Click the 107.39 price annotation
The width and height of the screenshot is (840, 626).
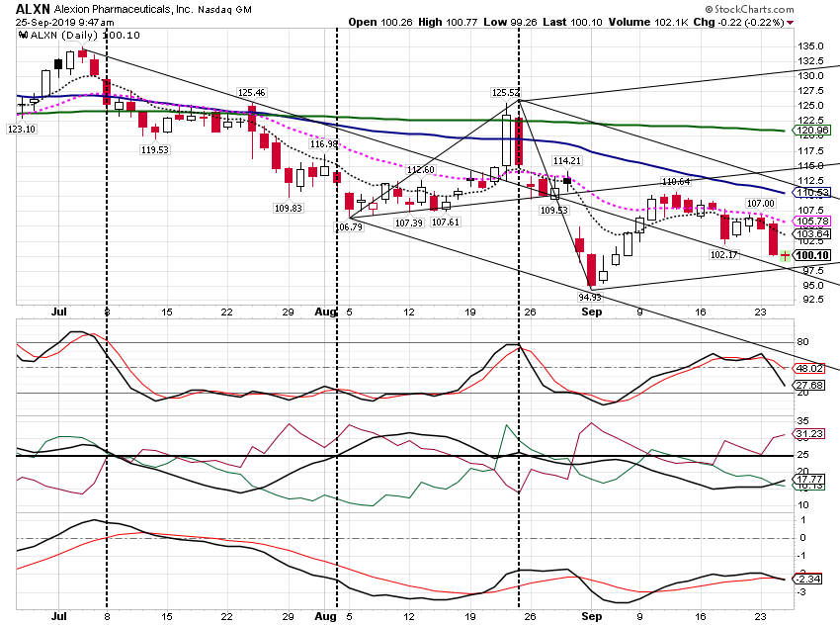pos(409,223)
